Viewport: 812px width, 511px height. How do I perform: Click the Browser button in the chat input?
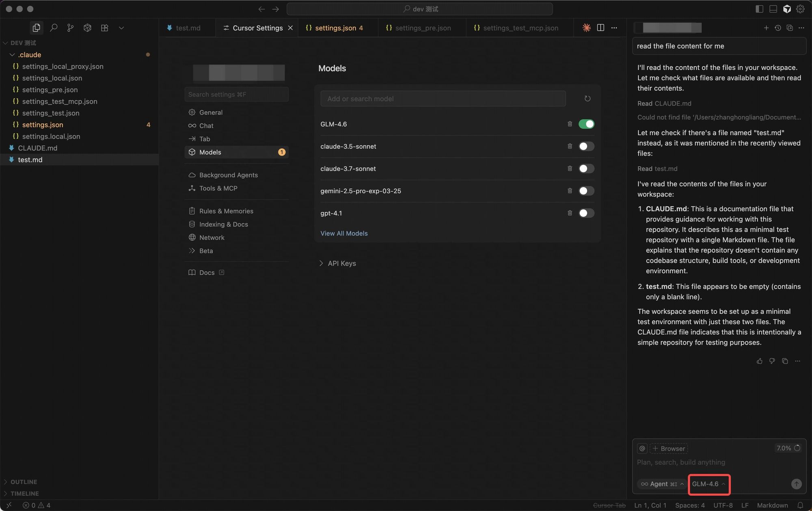point(669,448)
